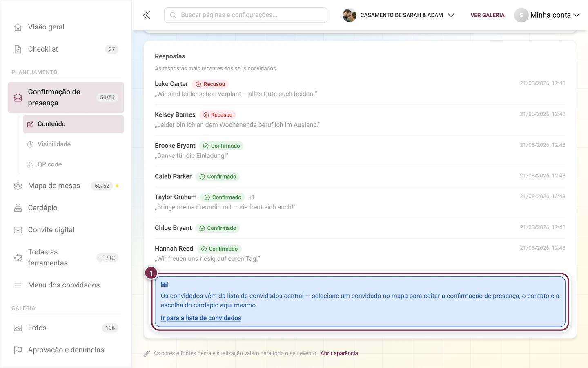Click the event avatar thumbnail in header
This screenshot has height=368, width=588.
349,15
